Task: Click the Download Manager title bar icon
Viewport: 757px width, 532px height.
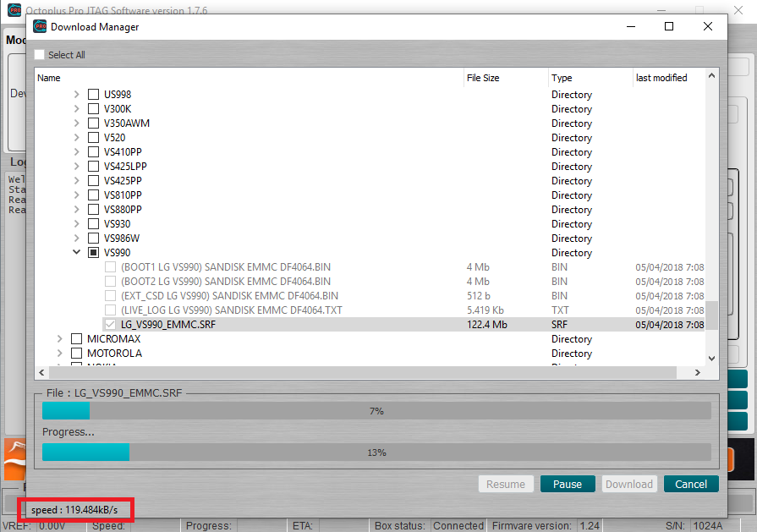Action: click(x=40, y=26)
